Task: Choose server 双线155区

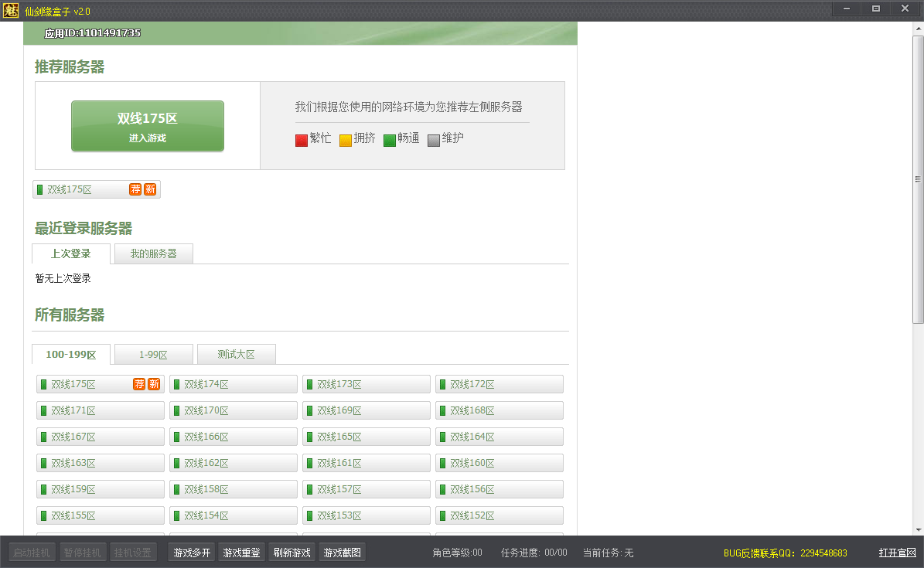Action: (x=101, y=515)
